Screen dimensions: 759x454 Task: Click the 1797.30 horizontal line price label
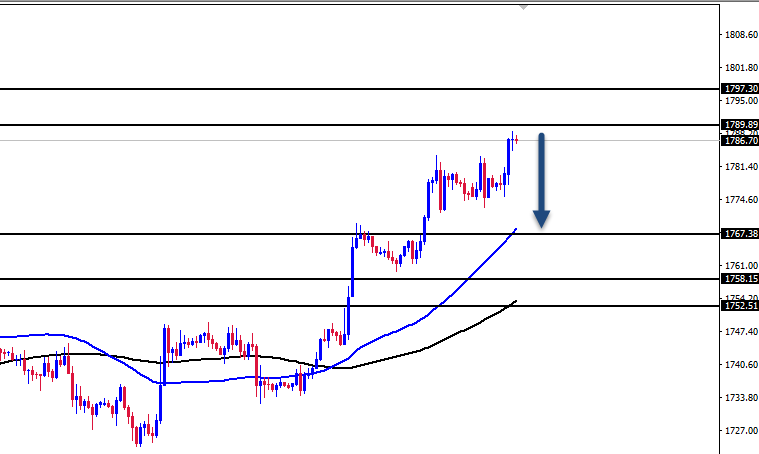(740, 89)
